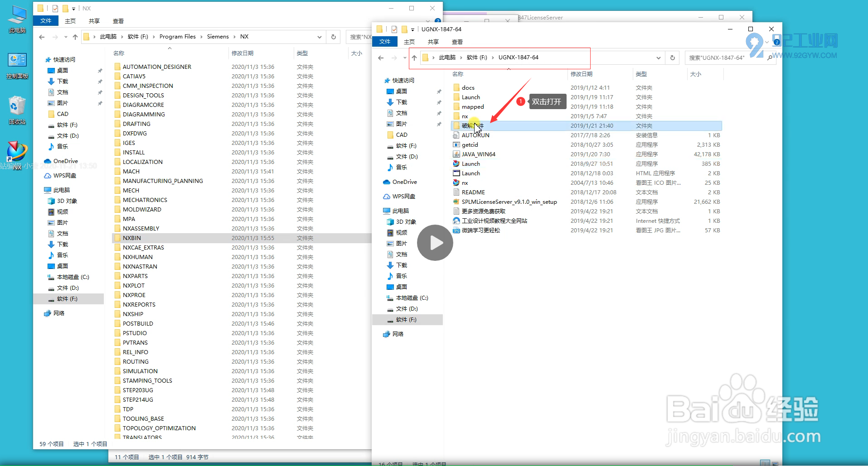Open the 控制面板 desktop icon
This screenshot has height=466, width=868.
coord(17,66)
